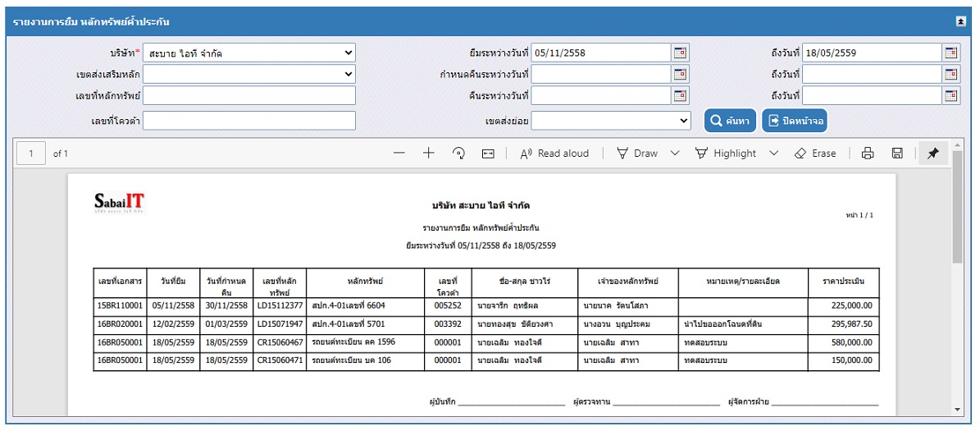
Task: Click appraisal value 150,000.00
Action: [x=852, y=361]
